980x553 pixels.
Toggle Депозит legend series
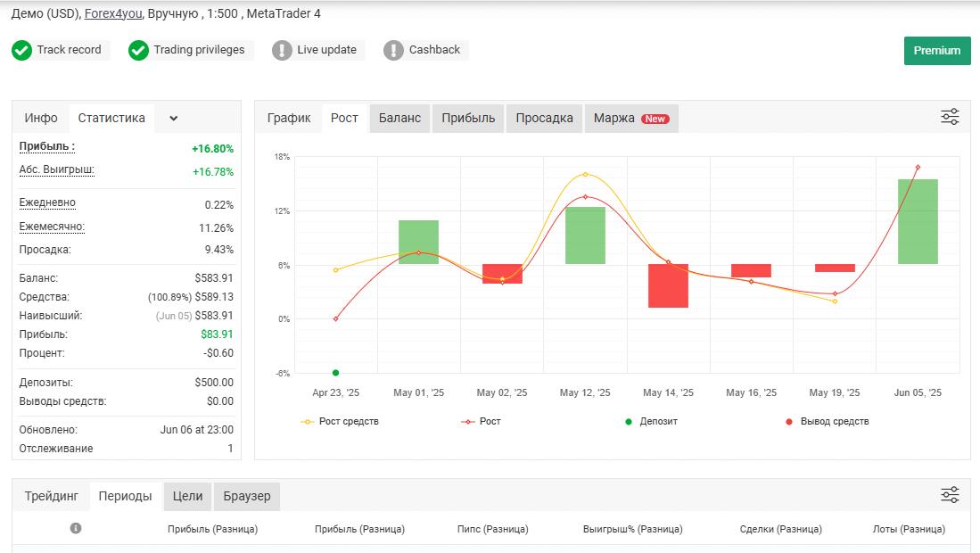[651, 422]
